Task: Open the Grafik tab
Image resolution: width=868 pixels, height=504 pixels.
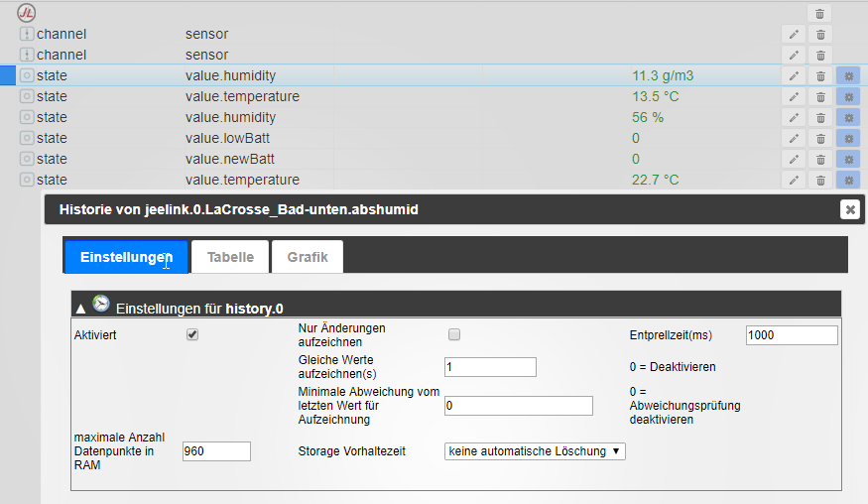Action: 308,257
